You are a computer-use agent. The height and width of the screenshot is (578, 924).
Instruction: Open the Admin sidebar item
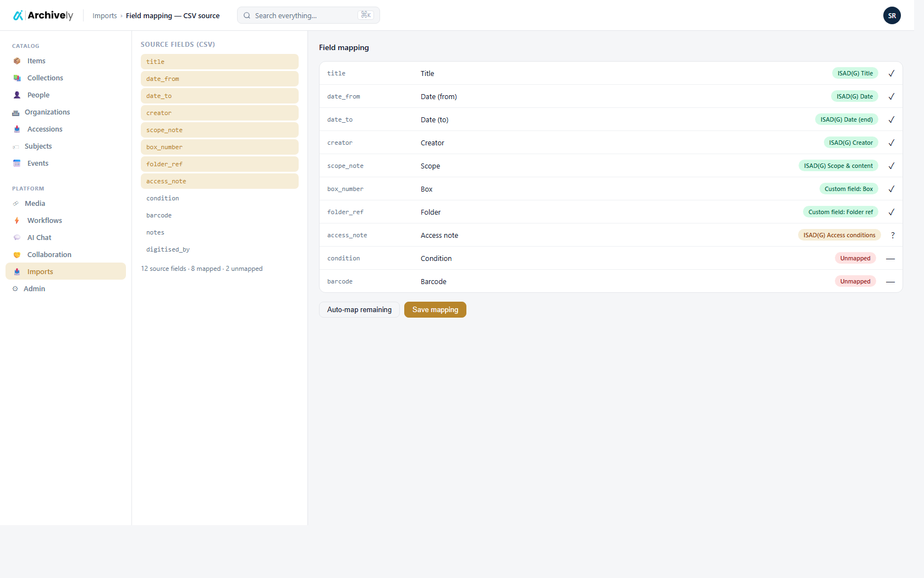pyautogui.click(x=65, y=289)
